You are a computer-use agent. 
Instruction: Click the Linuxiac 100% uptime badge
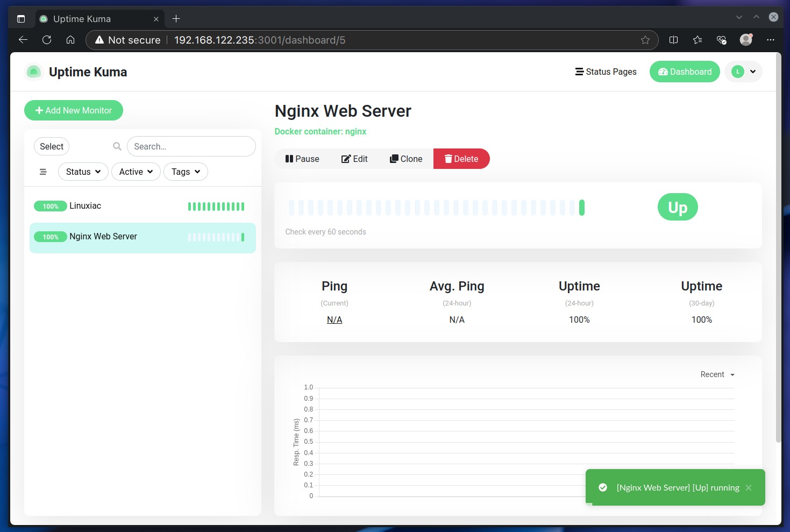pyautogui.click(x=51, y=206)
